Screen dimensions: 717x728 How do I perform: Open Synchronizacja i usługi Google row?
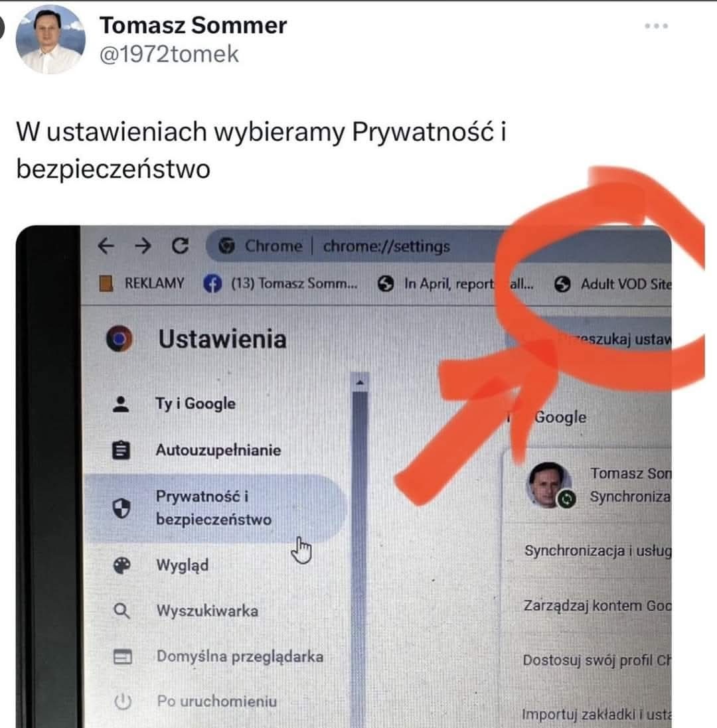click(x=597, y=551)
